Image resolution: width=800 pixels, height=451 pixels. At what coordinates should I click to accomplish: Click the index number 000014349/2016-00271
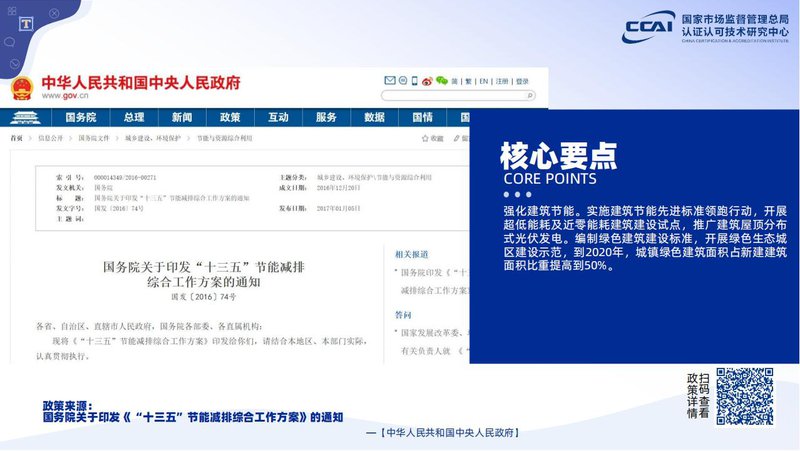click(x=125, y=178)
